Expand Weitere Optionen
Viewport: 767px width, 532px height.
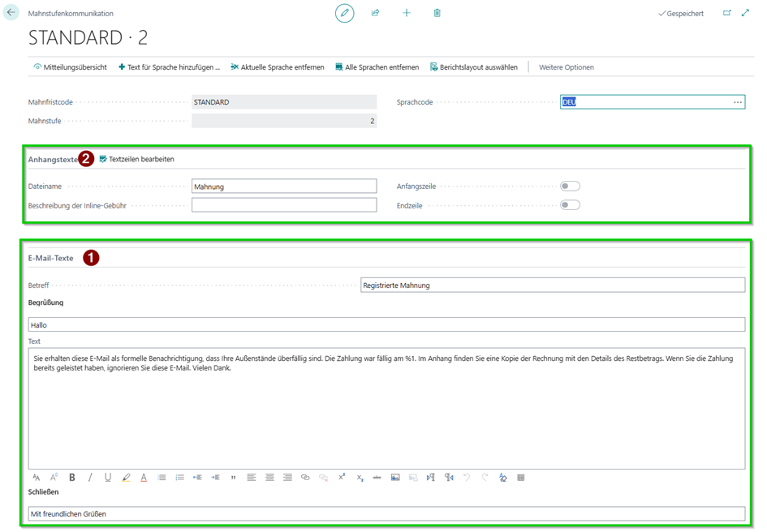566,67
